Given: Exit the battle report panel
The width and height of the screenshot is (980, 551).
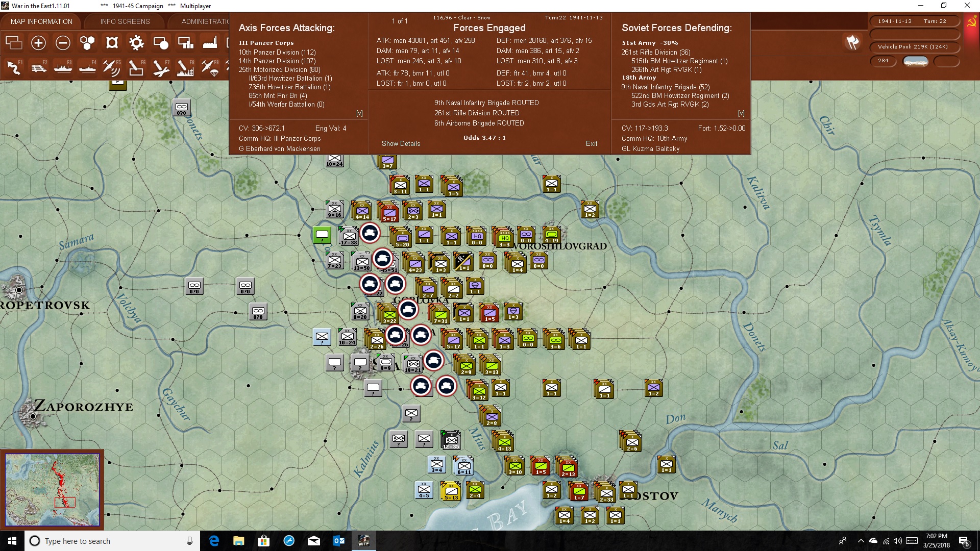Looking at the screenshot, I should coord(592,143).
